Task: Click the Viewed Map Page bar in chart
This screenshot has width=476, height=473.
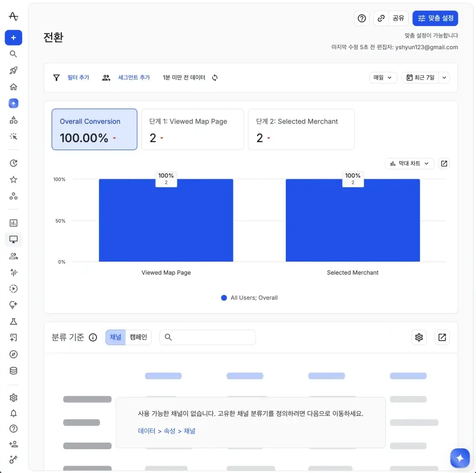Action: tap(166, 220)
